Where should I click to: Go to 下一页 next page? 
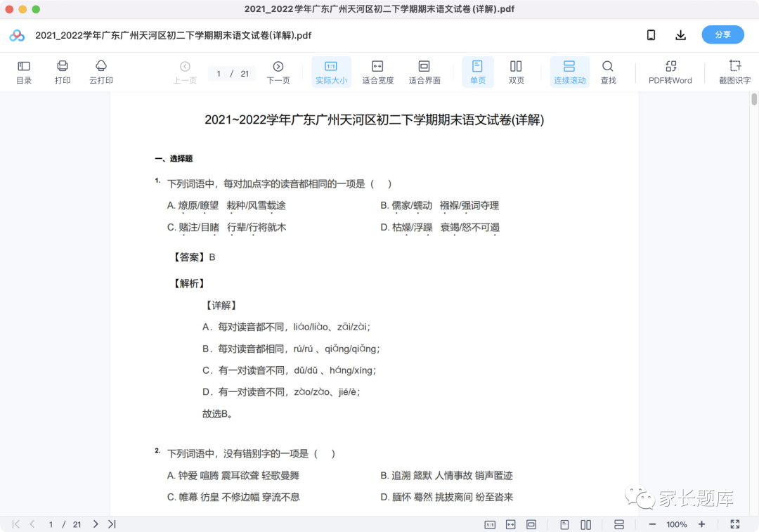point(278,72)
